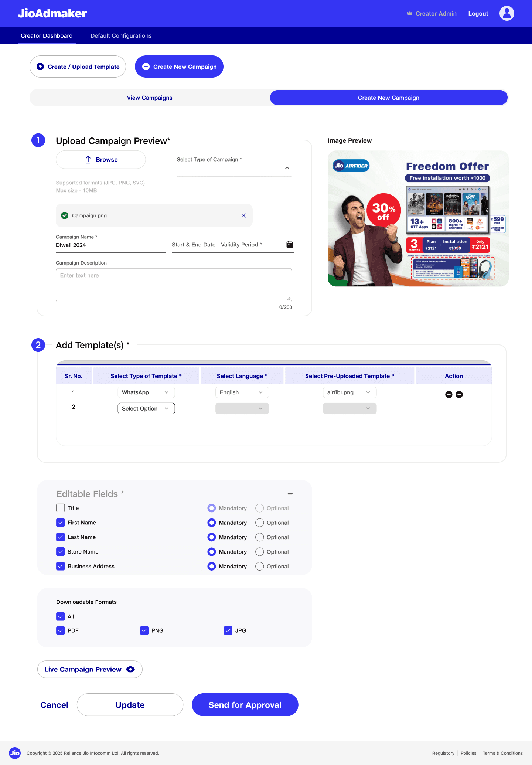Click Send for Approval
The image size is (532, 765).
(245, 705)
